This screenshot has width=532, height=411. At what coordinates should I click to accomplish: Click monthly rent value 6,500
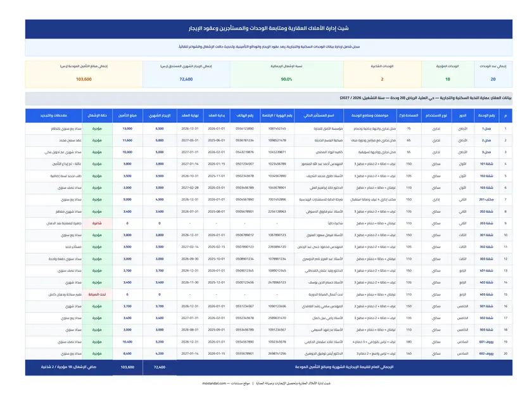pyautogui.click(x=160, y=129)
